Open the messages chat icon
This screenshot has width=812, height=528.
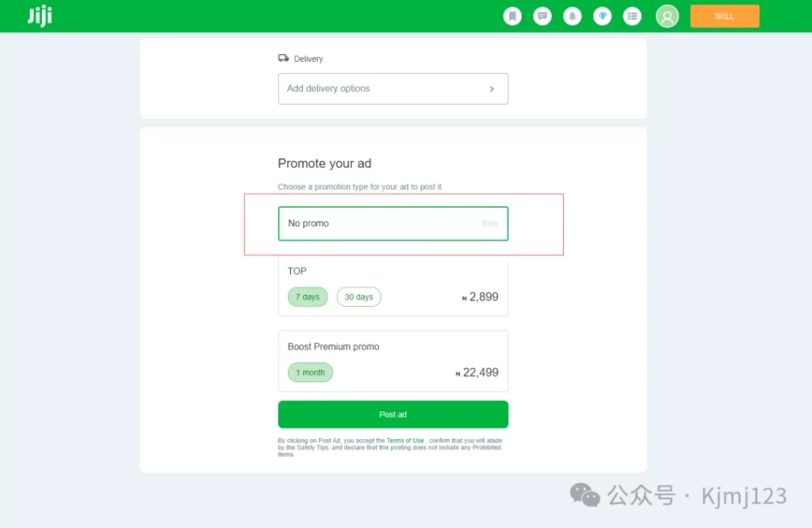[x=542, y=16]
